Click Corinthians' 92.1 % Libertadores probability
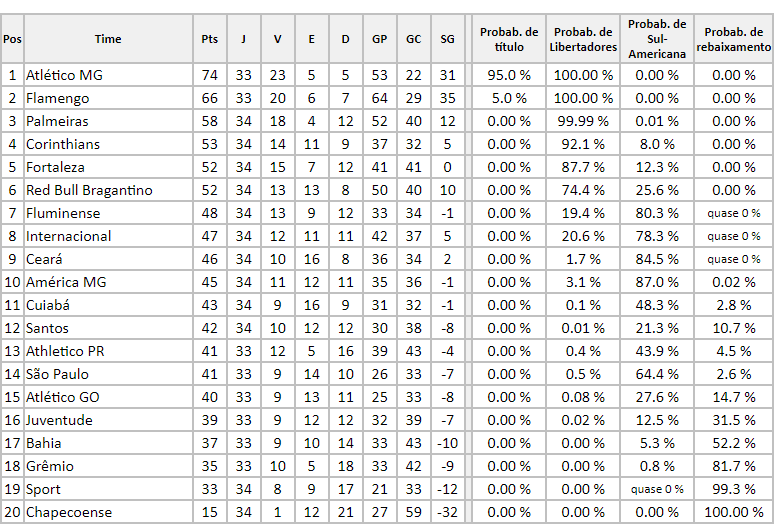 click(584, 144)
